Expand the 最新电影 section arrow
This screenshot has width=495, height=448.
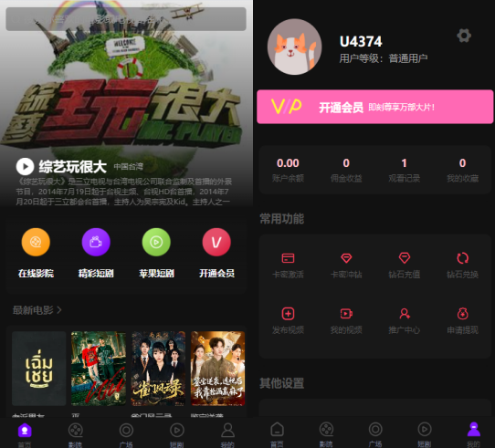[x=59, y=310]
